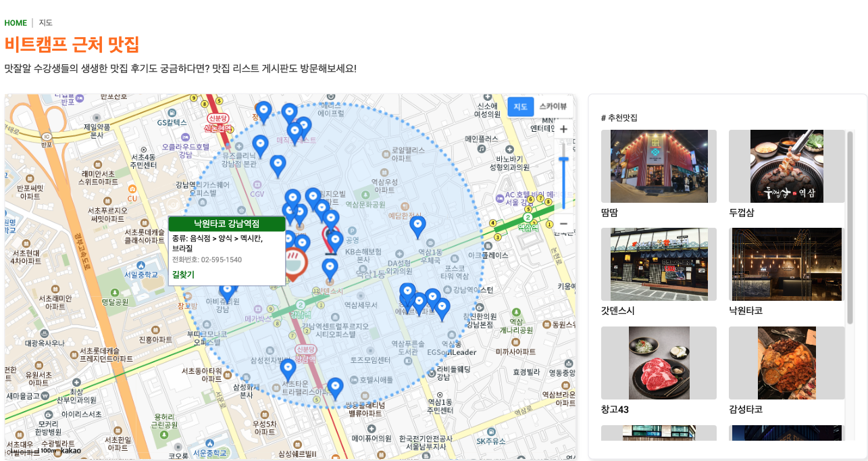Image resolution: width=868 pixels, height=461 pixels.
Task: Select the rightmost blue pin near 강남역삼 label
Action: point(442,309)
